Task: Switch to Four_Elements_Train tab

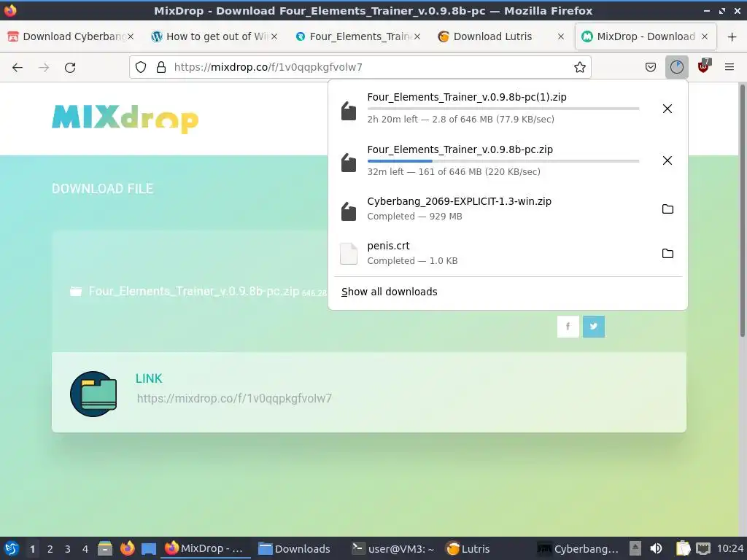Action: pyautogui.click(x=358, y=36)
